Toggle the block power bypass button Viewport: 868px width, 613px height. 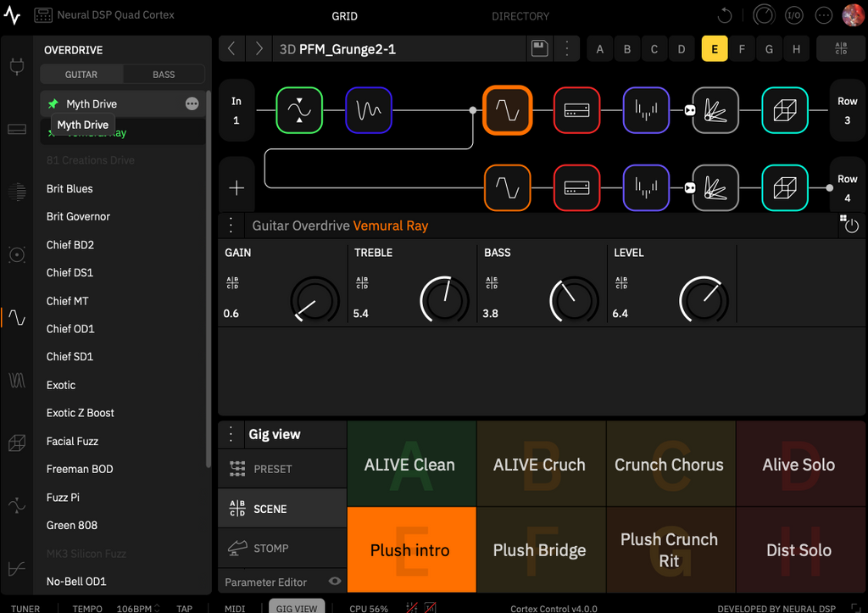[x=851, y=226]
